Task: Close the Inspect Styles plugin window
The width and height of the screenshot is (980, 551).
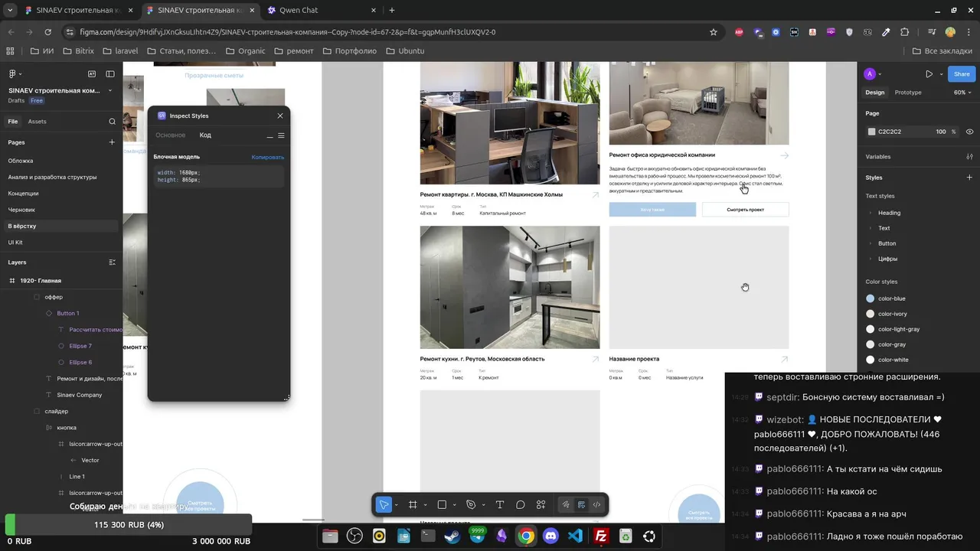Action: [x=280, y=116]
